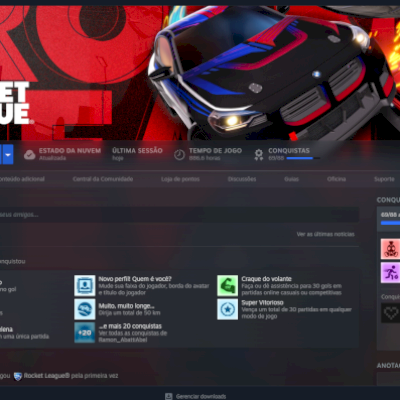This screenshot has height=400, width=400.
Task: Click the play time clock icon
Action: click(179, 155)
